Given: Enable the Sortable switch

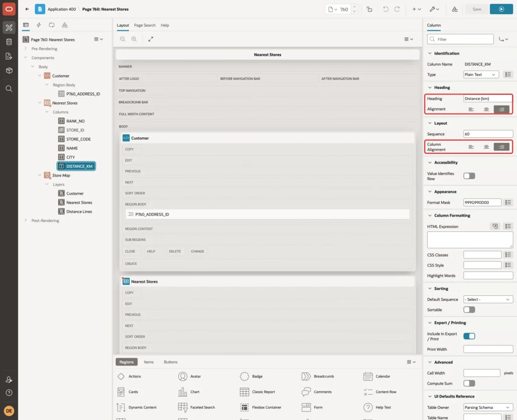Looking at the screenshot, I should pyautogui.click(x=469, y=309).
